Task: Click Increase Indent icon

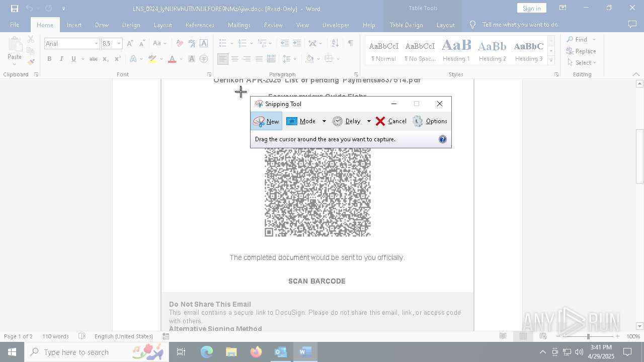Action: [297, 43]
